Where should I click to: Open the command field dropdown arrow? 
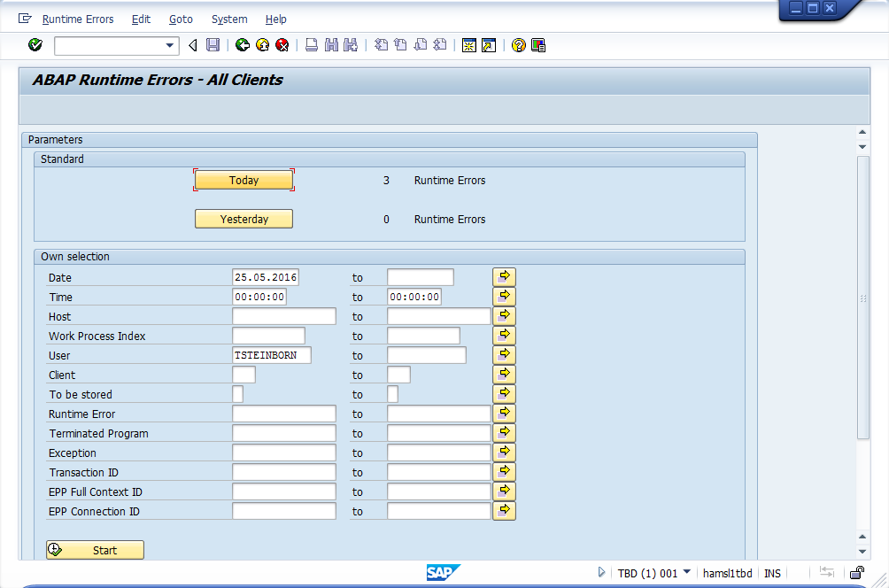171,45
